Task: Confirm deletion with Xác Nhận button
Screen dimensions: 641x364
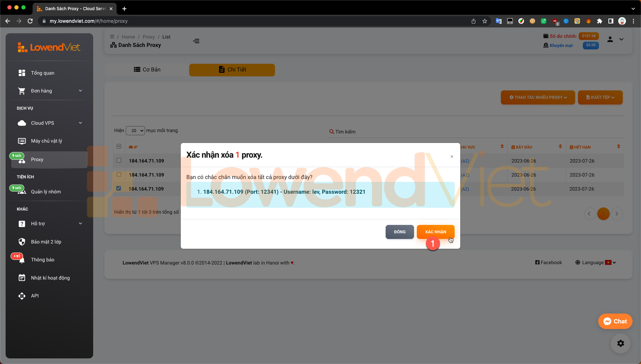Action: pos(435,232)
